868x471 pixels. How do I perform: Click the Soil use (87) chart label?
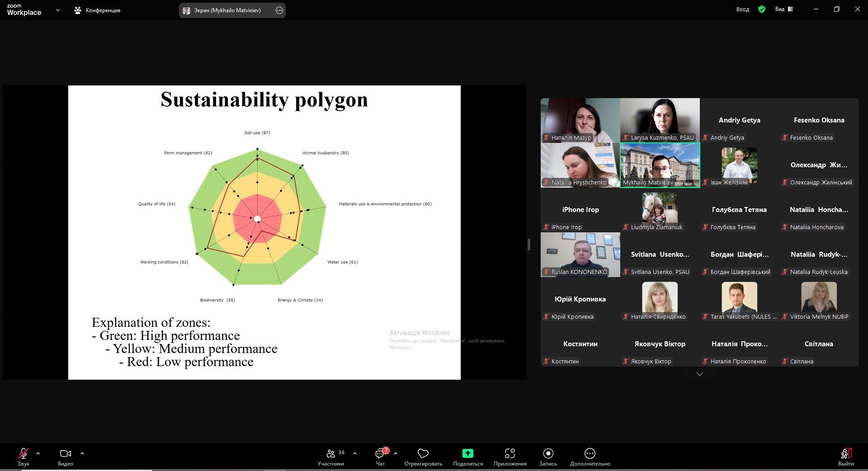257,133
